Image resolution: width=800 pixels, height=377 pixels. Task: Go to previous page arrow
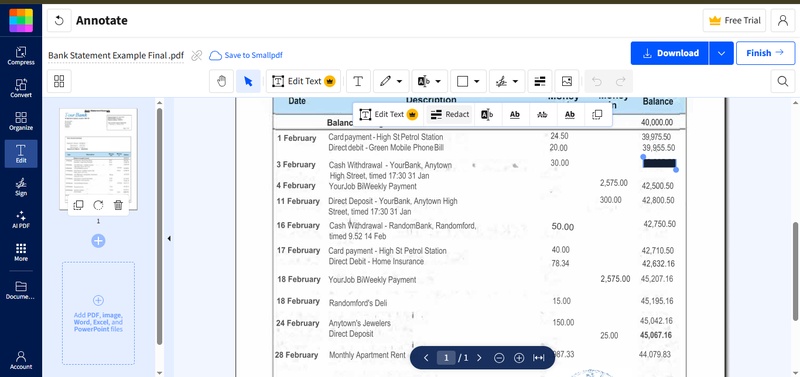426,358
